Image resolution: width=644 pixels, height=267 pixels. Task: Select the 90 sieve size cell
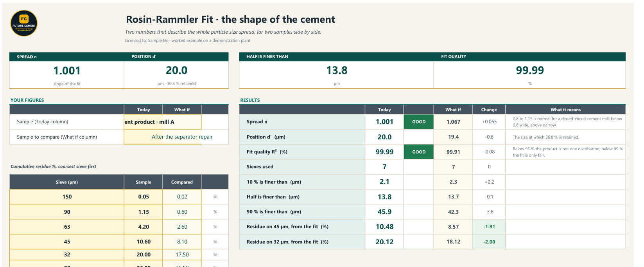[67, 212]
